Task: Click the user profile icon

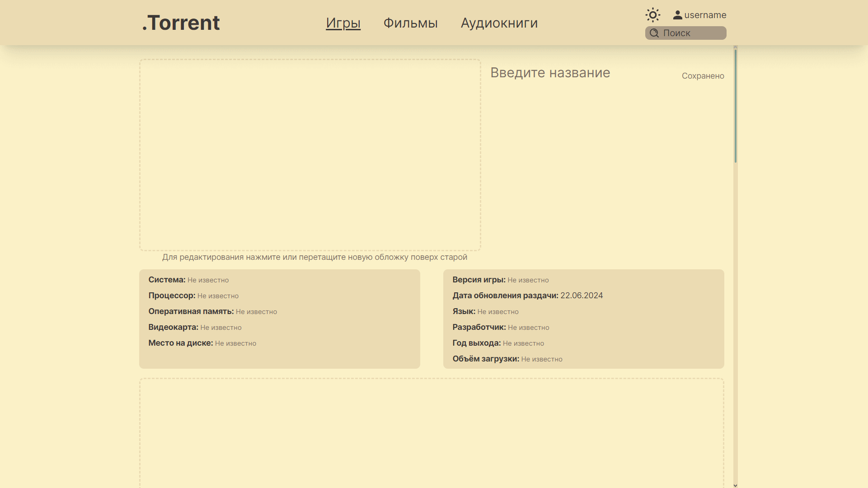Action: pos(677,15)
